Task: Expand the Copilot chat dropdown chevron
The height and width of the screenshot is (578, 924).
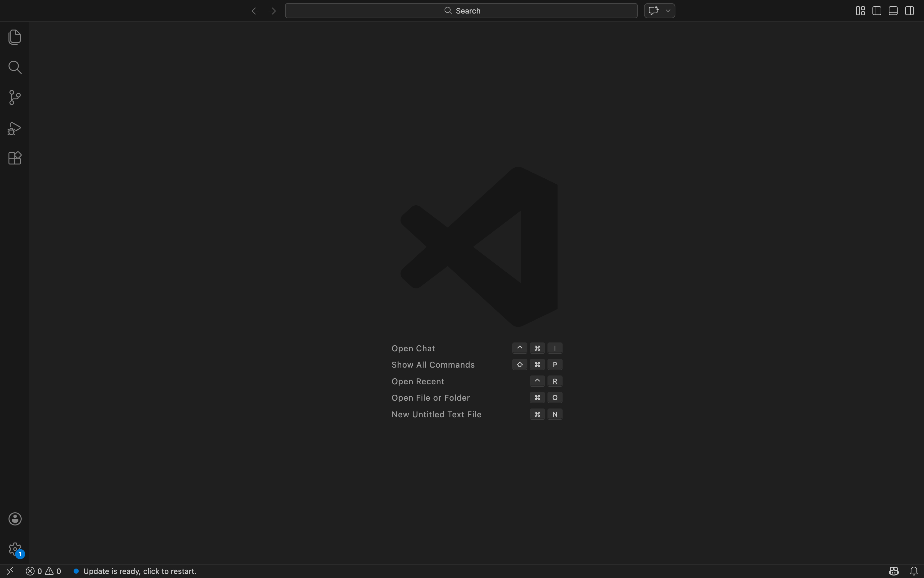Action: [x=668, y=11]
